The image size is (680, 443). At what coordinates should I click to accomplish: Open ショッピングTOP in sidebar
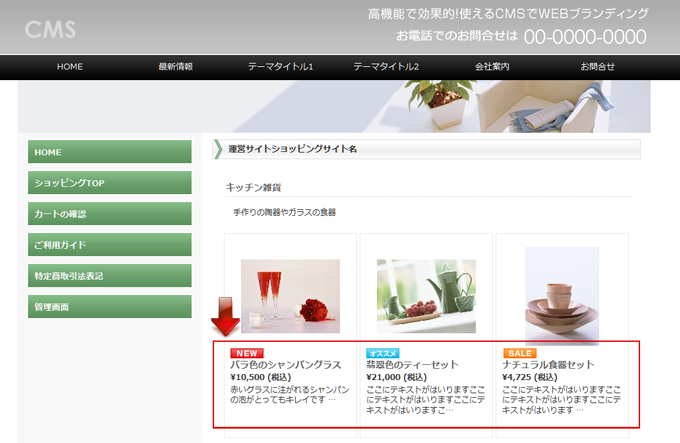click(110, 183)
